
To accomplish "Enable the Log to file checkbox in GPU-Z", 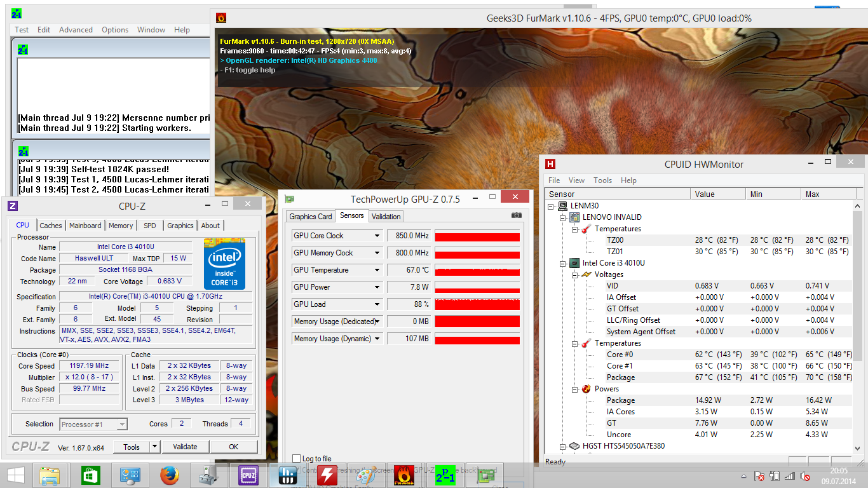I will (296, 459).
